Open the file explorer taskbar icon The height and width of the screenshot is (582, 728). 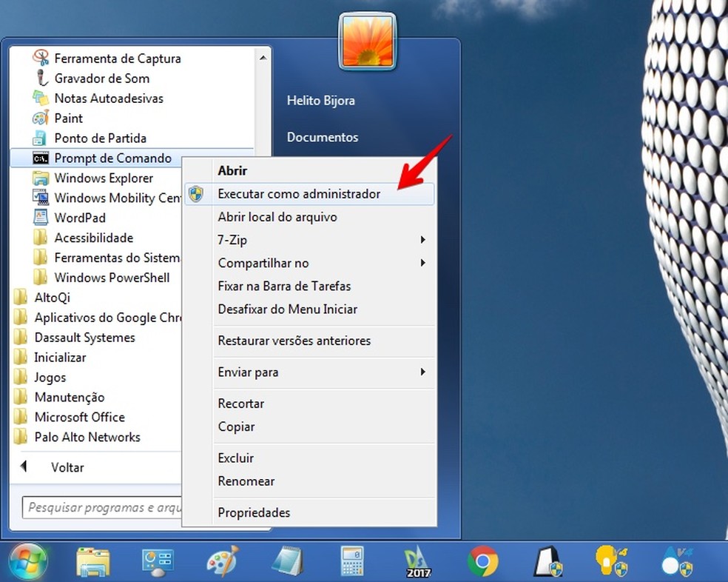[93, 562]
